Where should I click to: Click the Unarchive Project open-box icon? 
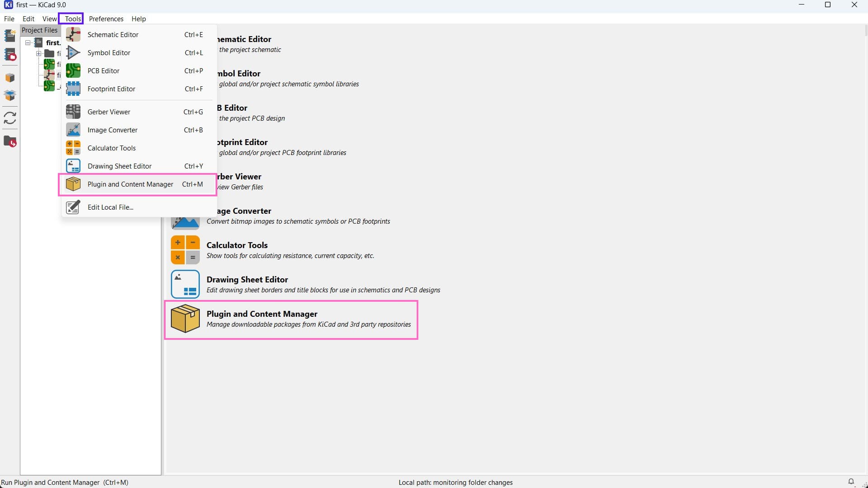pyautogui.click(x=10, y=95)
